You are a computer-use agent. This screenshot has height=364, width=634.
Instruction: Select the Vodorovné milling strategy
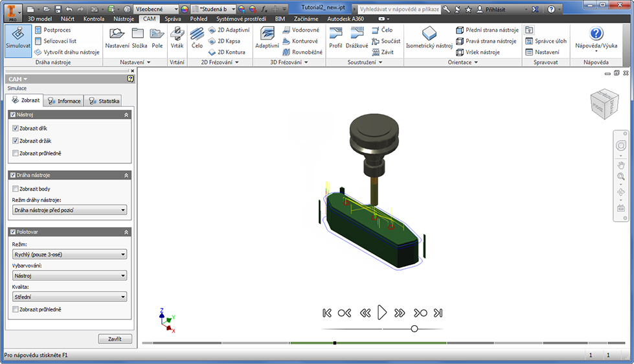pyautogui.click(x=301, y=30)
